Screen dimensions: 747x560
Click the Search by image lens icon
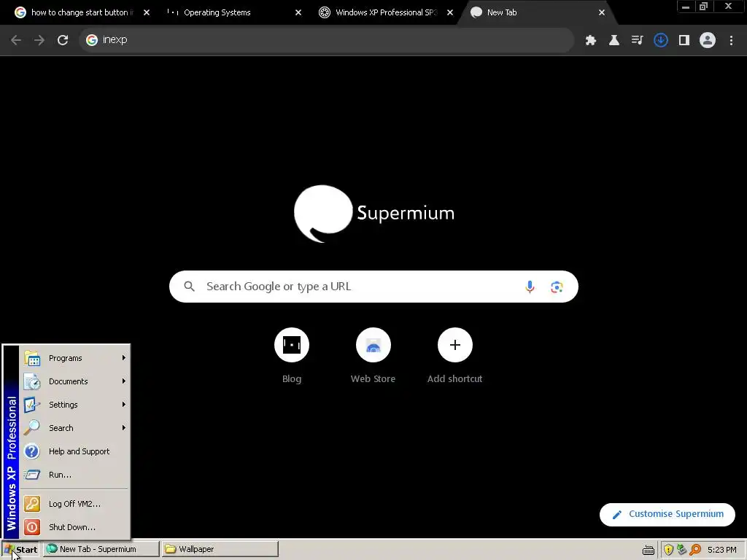click(557, 287)
